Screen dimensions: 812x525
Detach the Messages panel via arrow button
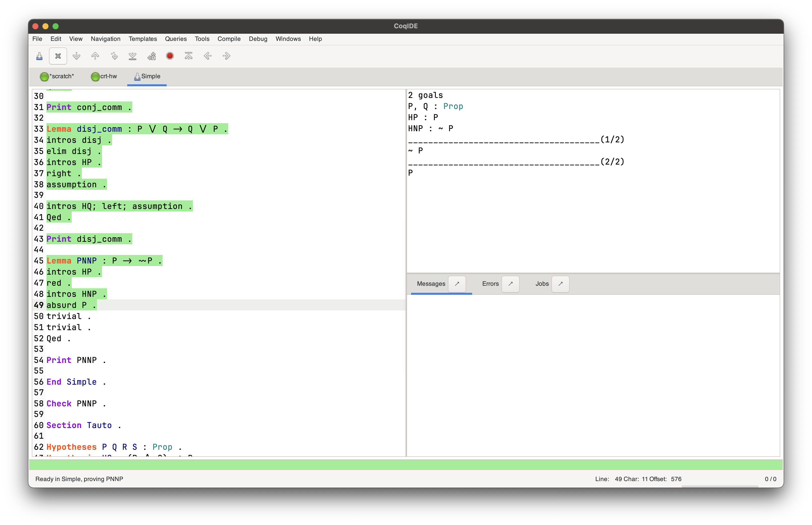(x=457, y=284)
